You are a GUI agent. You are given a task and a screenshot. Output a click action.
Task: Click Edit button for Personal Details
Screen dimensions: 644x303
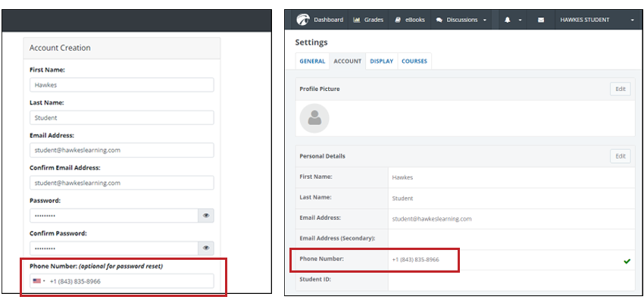621,156
